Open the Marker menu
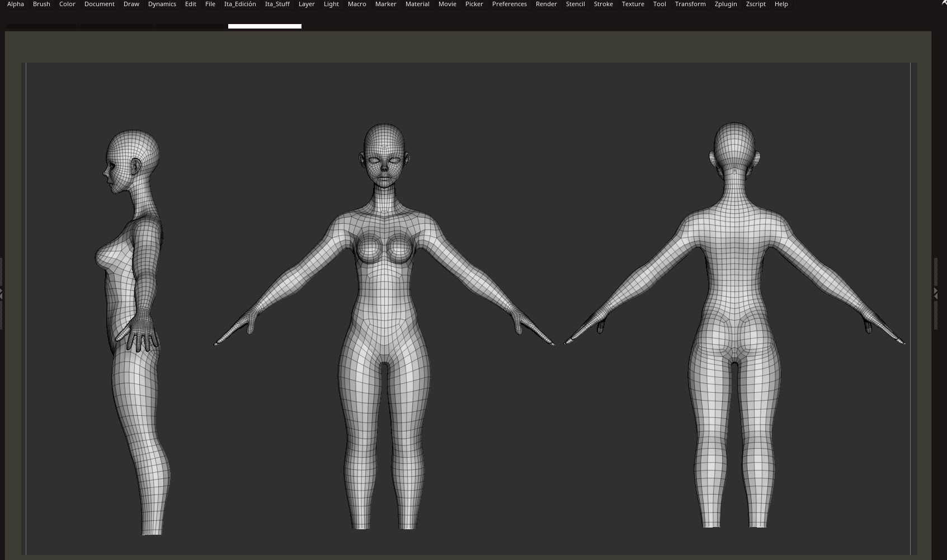 pos(386,4)
